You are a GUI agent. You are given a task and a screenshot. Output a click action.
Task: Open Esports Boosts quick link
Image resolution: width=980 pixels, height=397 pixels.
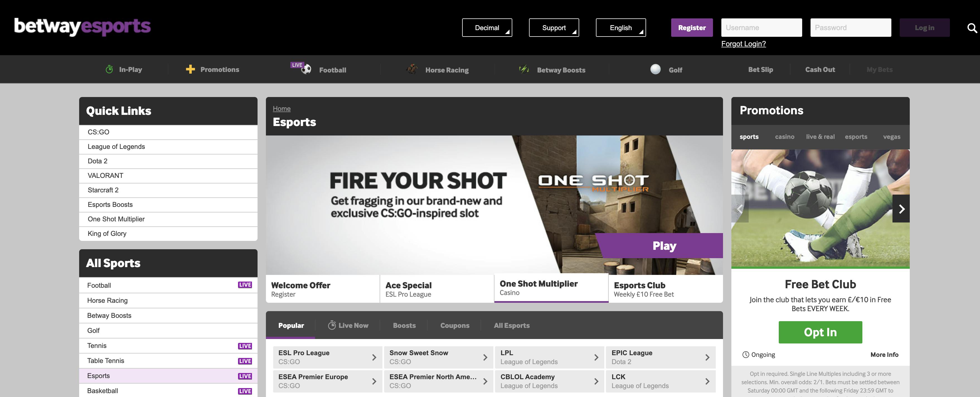168,204
